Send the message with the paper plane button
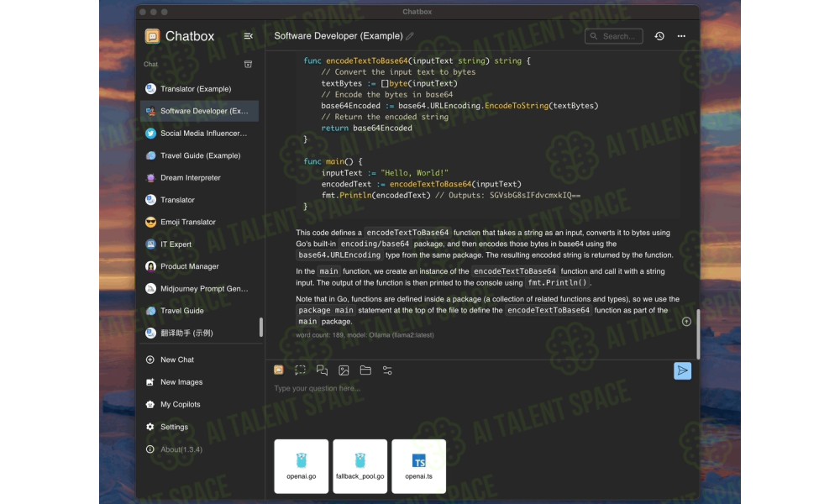This screenshot has height=504, width=840. 682,370
